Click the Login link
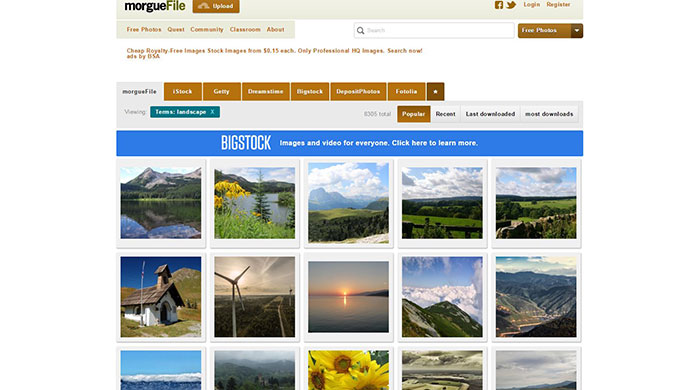Screen dimensions: 700x390 (x=532, y=4)
